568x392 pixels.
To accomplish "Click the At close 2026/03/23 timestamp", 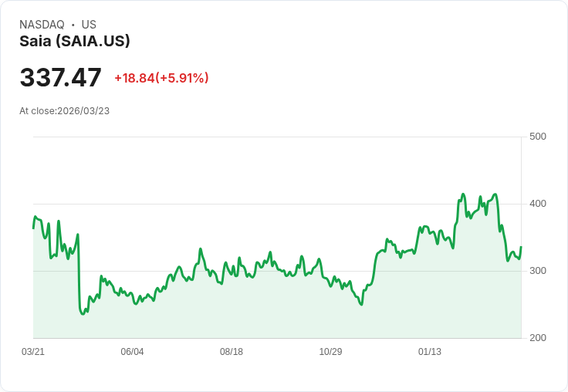I will click(x=65, y=111).
